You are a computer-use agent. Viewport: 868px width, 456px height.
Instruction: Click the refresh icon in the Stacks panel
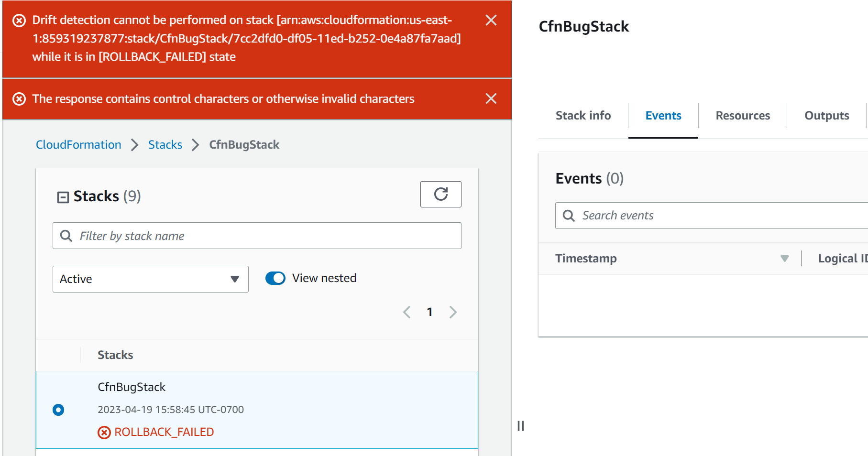(x=440, y=194)
